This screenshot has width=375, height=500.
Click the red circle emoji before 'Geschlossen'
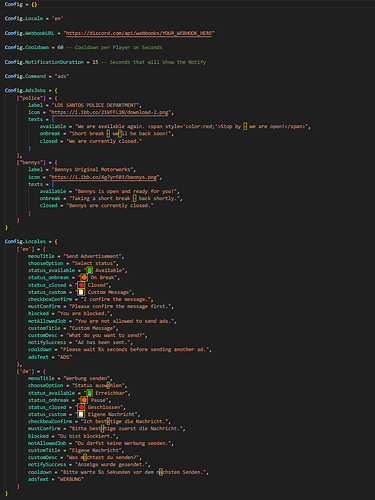point(81,407)
